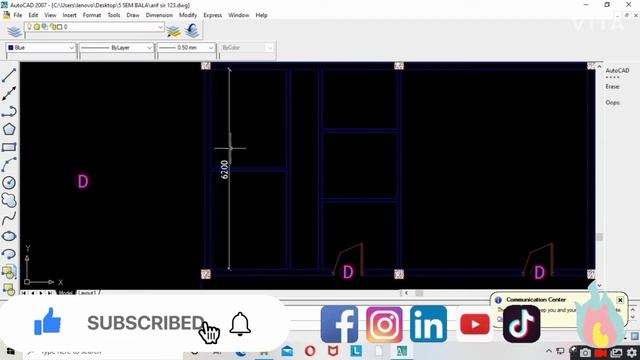
Task: Select the Polyline tool
Action: click(9, 111)
